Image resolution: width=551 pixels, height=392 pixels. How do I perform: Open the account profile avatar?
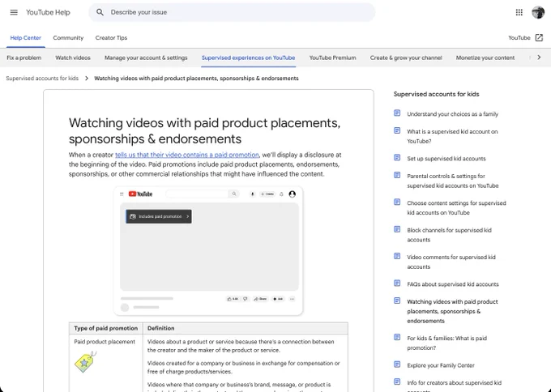(x=538, y=12)
